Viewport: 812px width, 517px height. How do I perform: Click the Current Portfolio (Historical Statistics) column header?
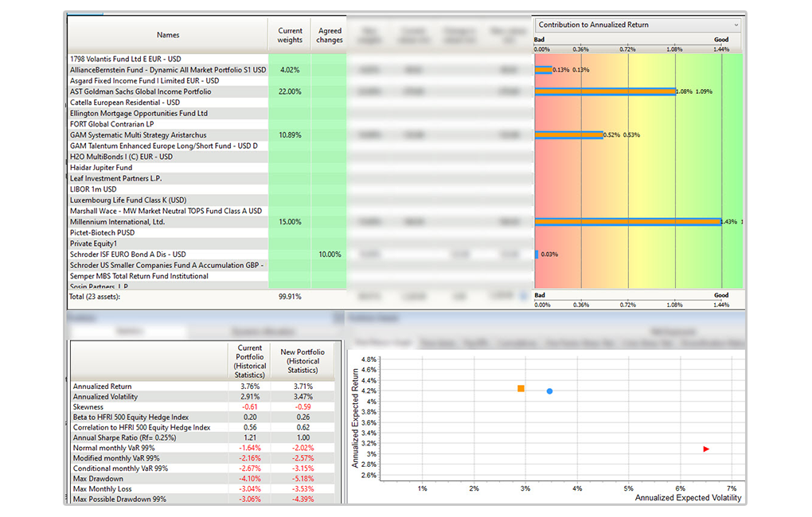click(251, 363)
